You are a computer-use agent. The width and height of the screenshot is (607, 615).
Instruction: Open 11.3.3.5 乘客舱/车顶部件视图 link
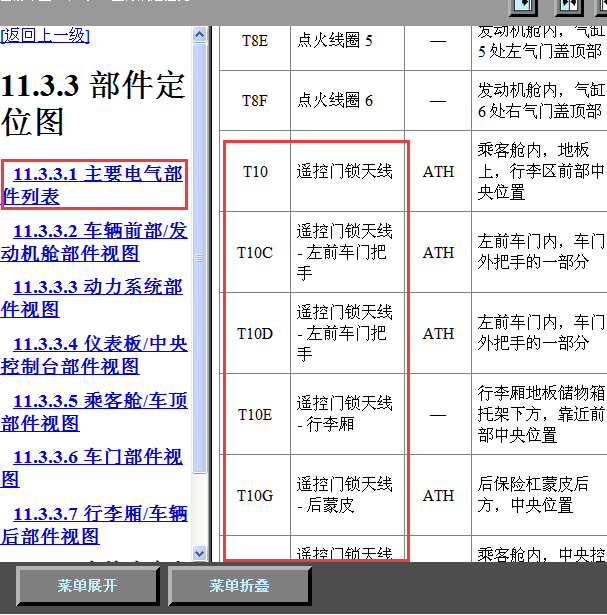coord(94,412)
